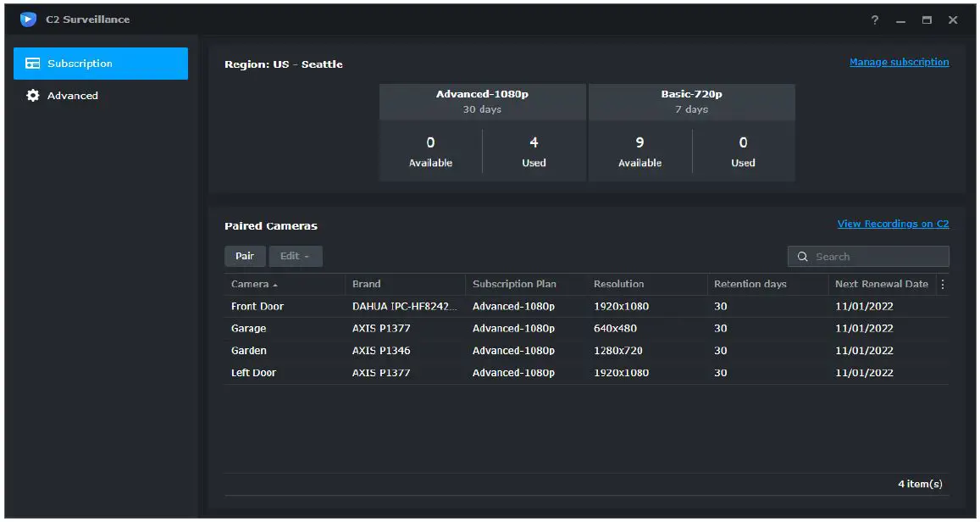This screenshot has height=522, width=980.
Task: Select the Subscription tab
Action: click(80, 64)
